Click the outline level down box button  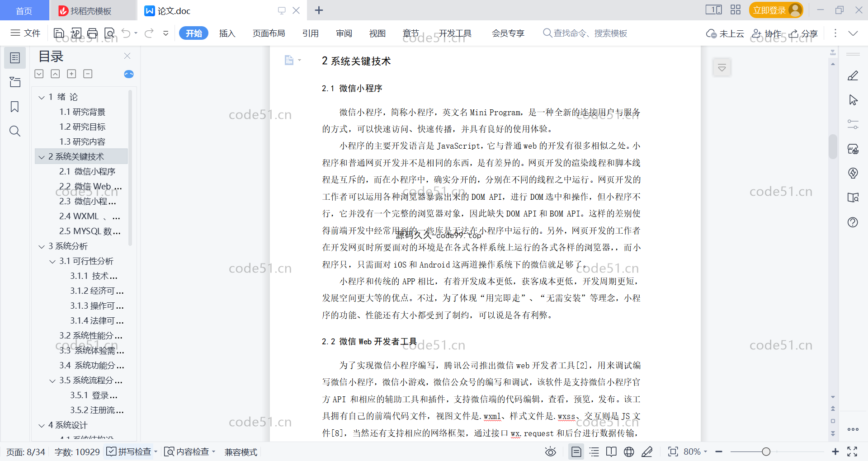39,74
